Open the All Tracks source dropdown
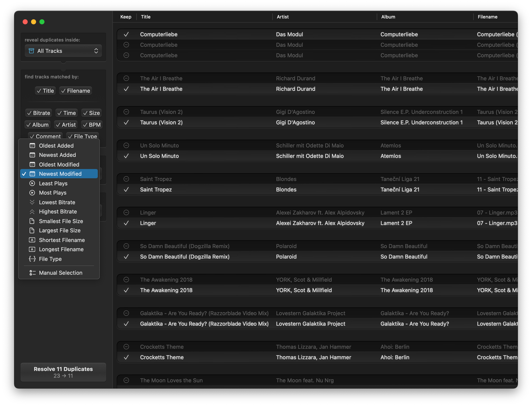Viewport: 532px width, 406px height. coord(63,51)
